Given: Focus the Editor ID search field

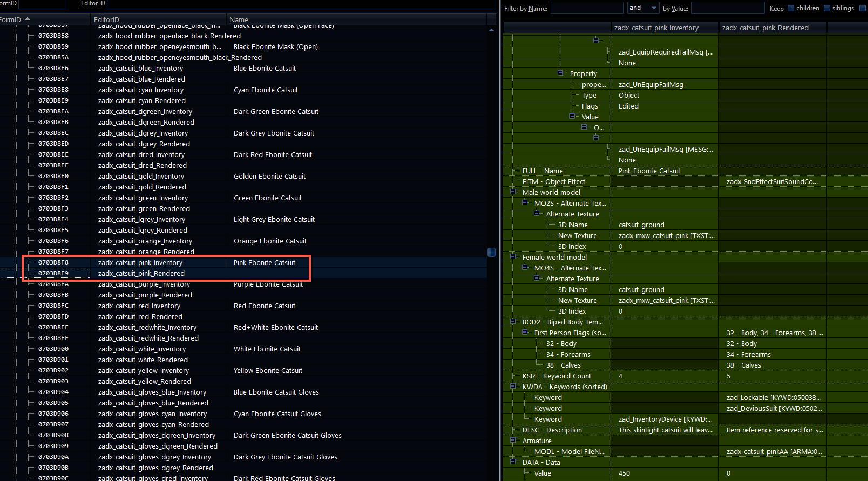Looking at the screenshot, I should pyautogui.click(x=301, y=4).
